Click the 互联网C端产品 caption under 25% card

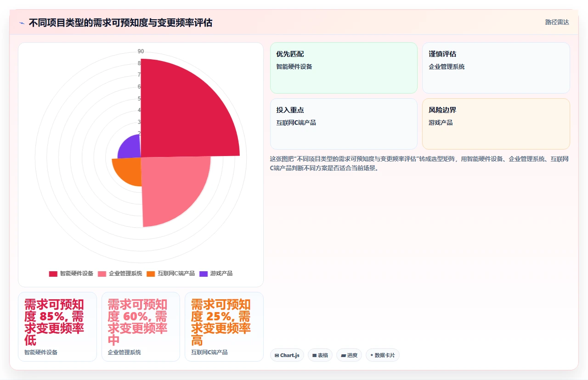click(209, 352)
